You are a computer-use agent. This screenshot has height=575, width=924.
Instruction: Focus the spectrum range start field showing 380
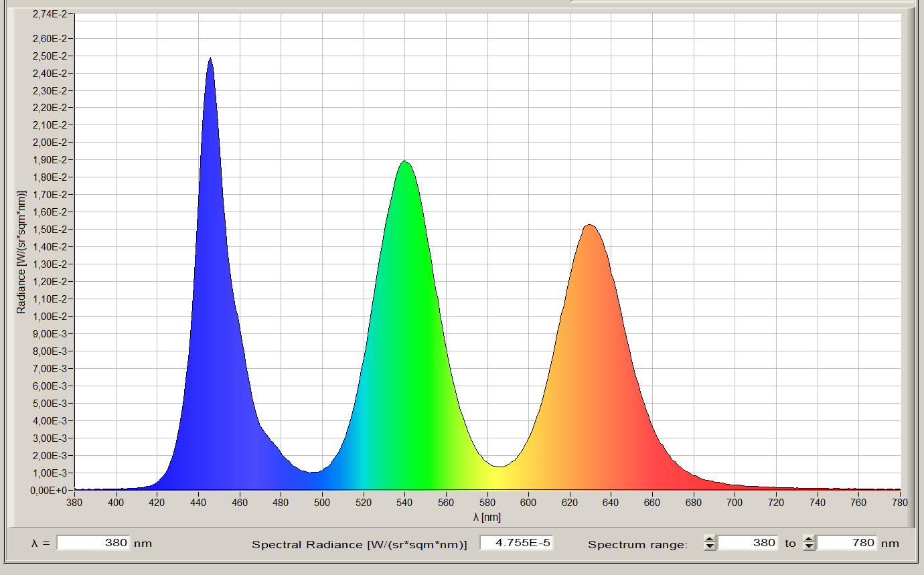tap(748, 543)
